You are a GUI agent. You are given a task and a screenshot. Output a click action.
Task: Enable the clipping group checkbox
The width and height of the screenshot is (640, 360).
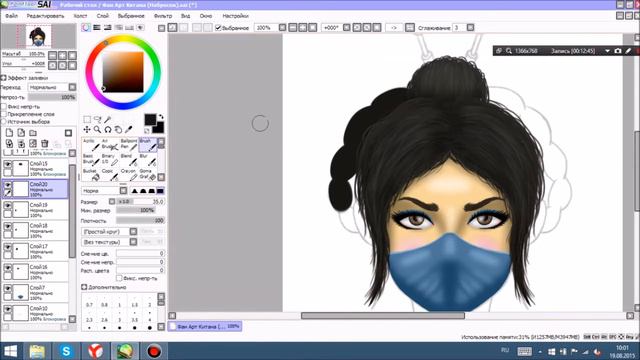coord(4,114)
